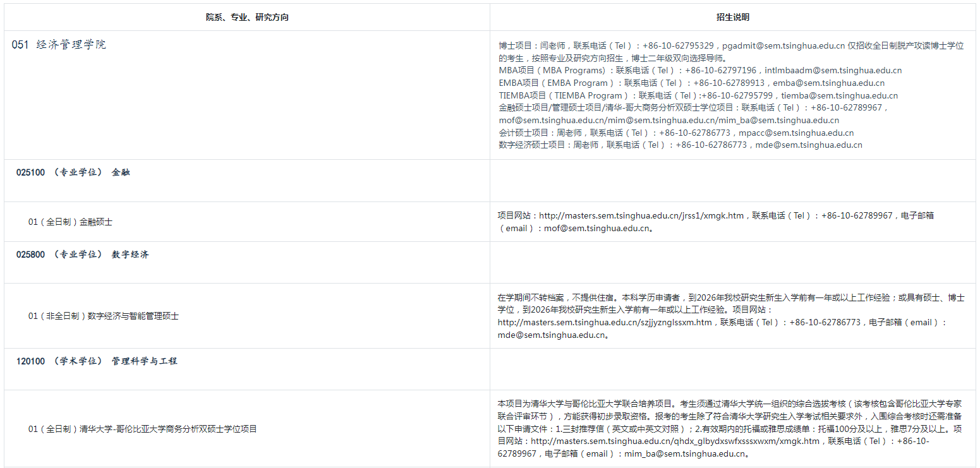Select the 051 经济管理学院 department heading
This screenshot has width=980, height=468.
coord(59,45)
